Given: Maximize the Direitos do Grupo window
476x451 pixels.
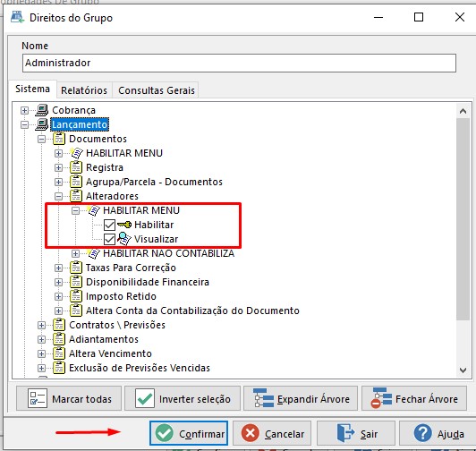Looking at the screenshot, I should click(419, 17).
